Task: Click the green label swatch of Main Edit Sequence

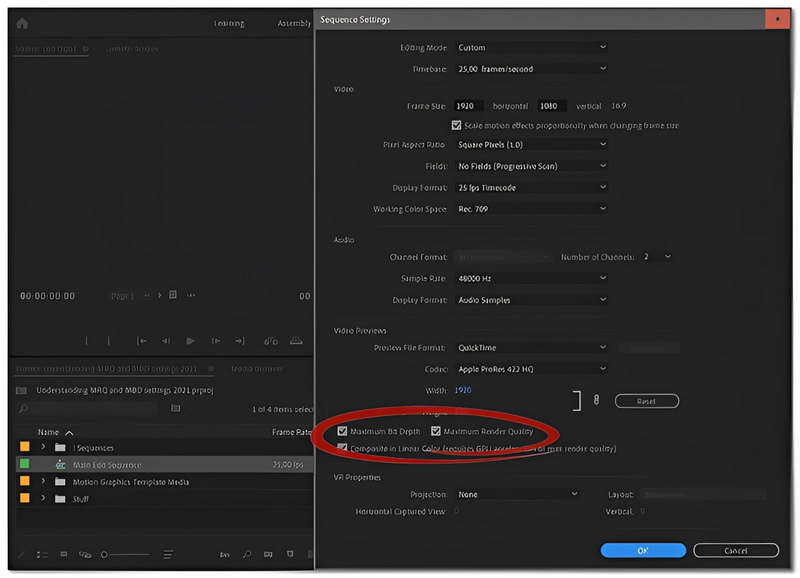Action: click(x=24, y=464)
